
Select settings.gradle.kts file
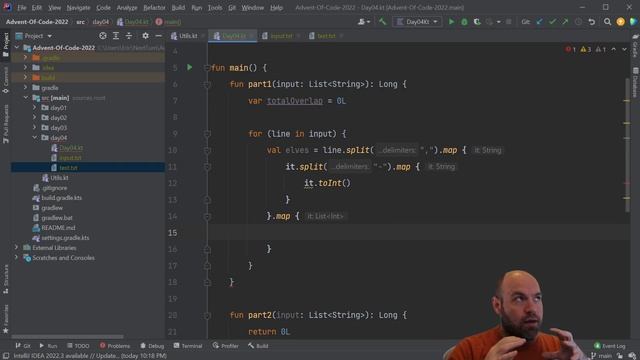[65, 238]
